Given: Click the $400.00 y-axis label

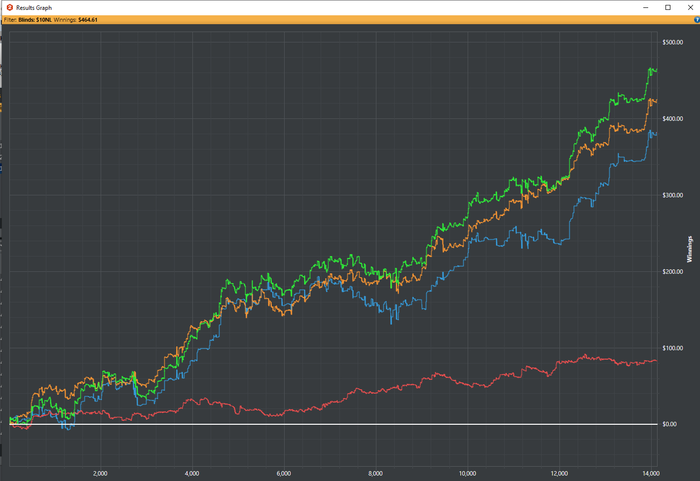Looking at the screenshot, I should 673,119.
